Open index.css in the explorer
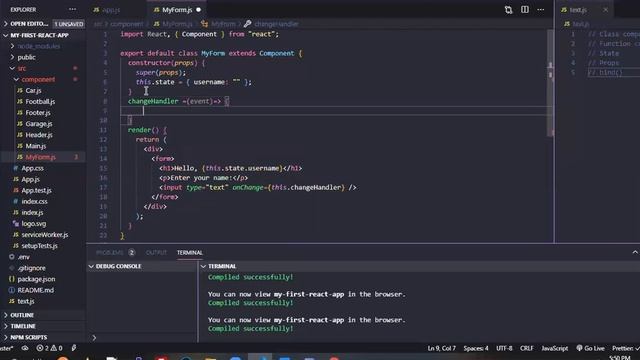Viewport: 640px width, 360px height. pyautogui.click(x=34, y=201)
